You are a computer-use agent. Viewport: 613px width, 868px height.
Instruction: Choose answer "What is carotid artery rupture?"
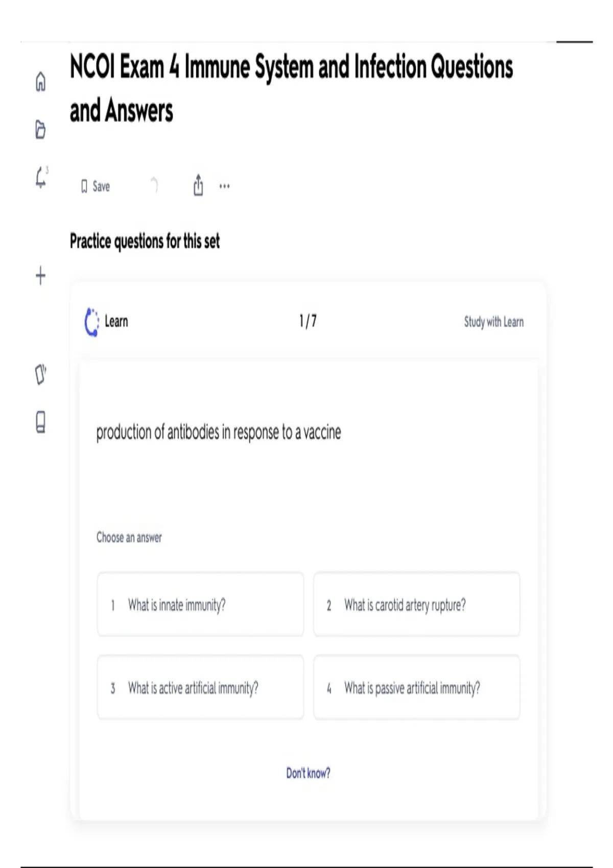click(416, 605)
